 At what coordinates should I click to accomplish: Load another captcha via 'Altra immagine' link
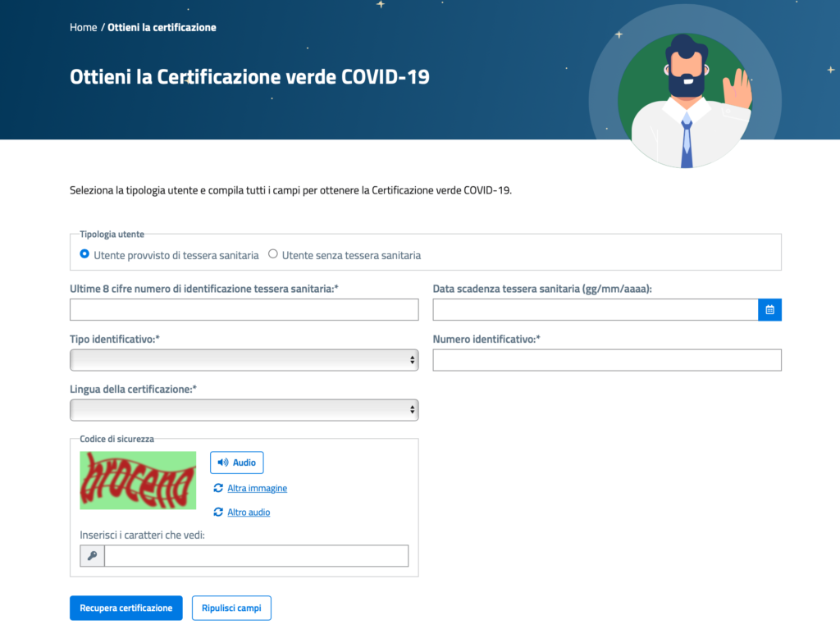click(257, 488)
